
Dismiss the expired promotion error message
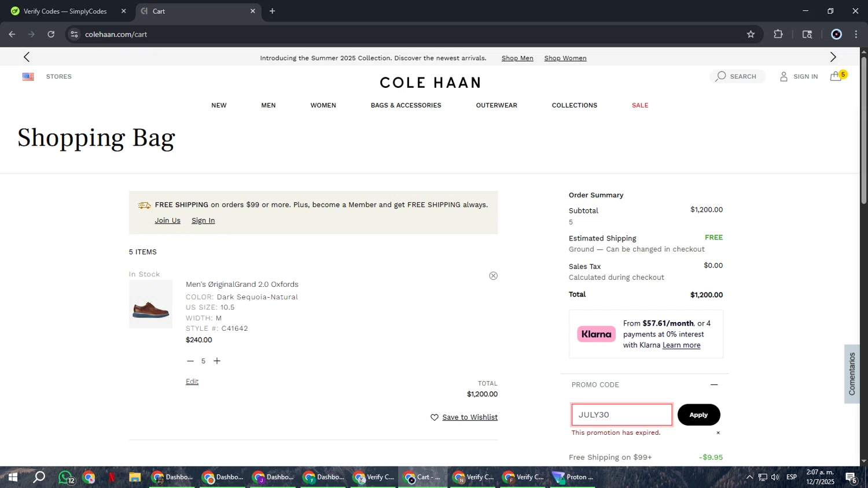pyautogui.click(x=718, y=432)
